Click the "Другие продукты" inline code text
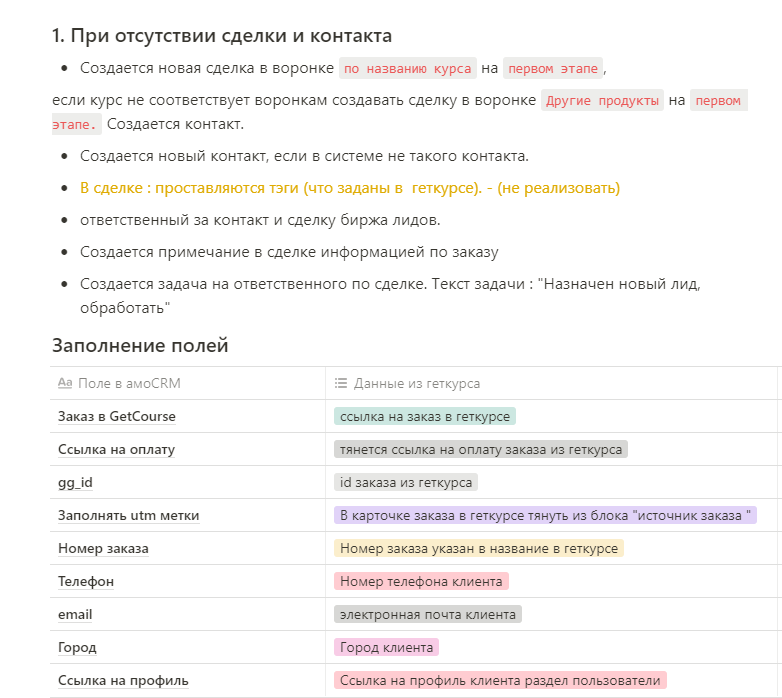The image size is (782, 698). point(602,101)
